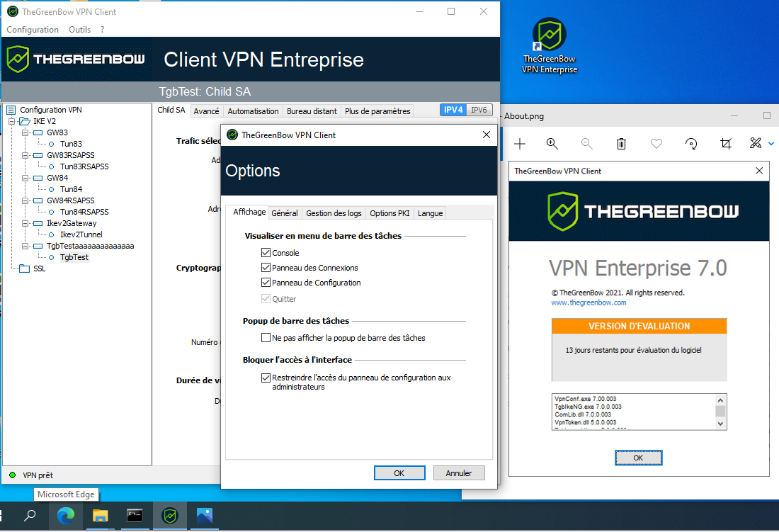
Task: Switch to IPV6 mode
Action: pos(479,110)
